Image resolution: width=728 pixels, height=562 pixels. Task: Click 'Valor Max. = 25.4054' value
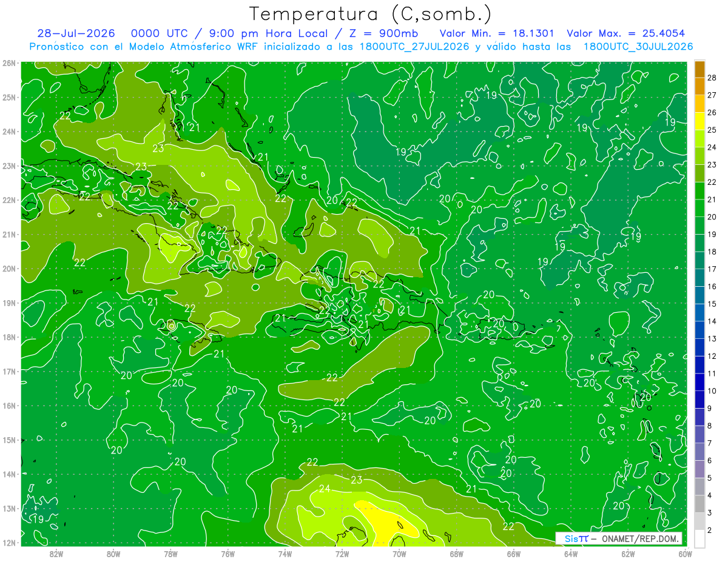click(x=627, y=33)
